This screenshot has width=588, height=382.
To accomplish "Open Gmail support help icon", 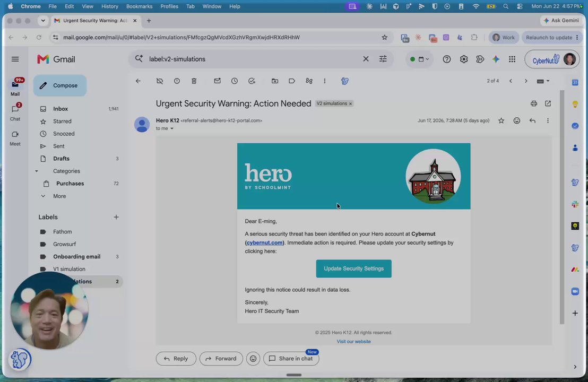I will click(447, 59).
